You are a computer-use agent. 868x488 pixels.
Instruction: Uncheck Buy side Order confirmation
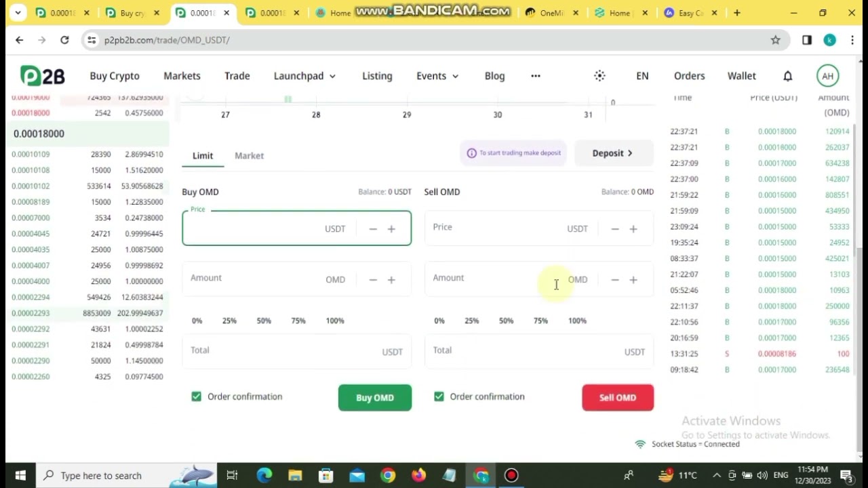point(196,396)
